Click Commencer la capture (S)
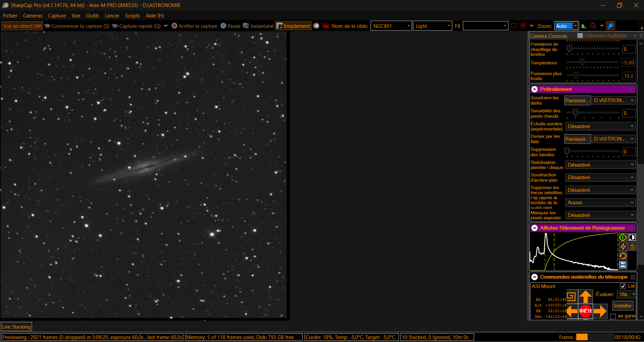The width and height of the screenshot is (644, 342). 77,26
